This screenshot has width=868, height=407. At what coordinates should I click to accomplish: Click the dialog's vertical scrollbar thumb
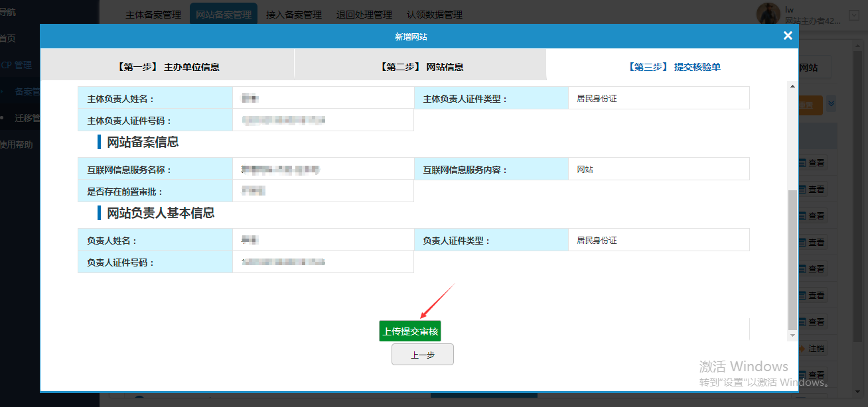pos(792,259)
